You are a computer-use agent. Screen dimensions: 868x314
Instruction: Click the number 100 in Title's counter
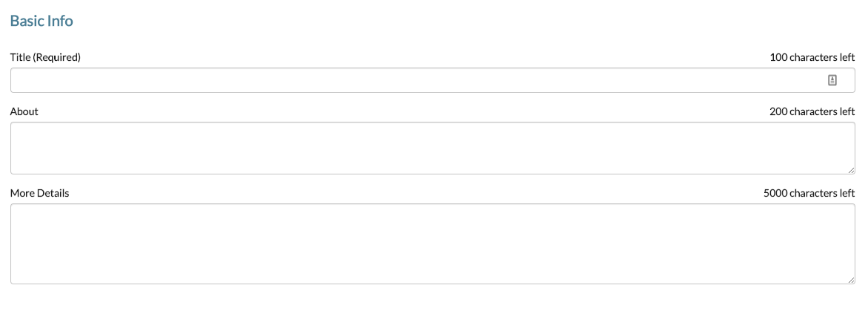coord(778,57)
